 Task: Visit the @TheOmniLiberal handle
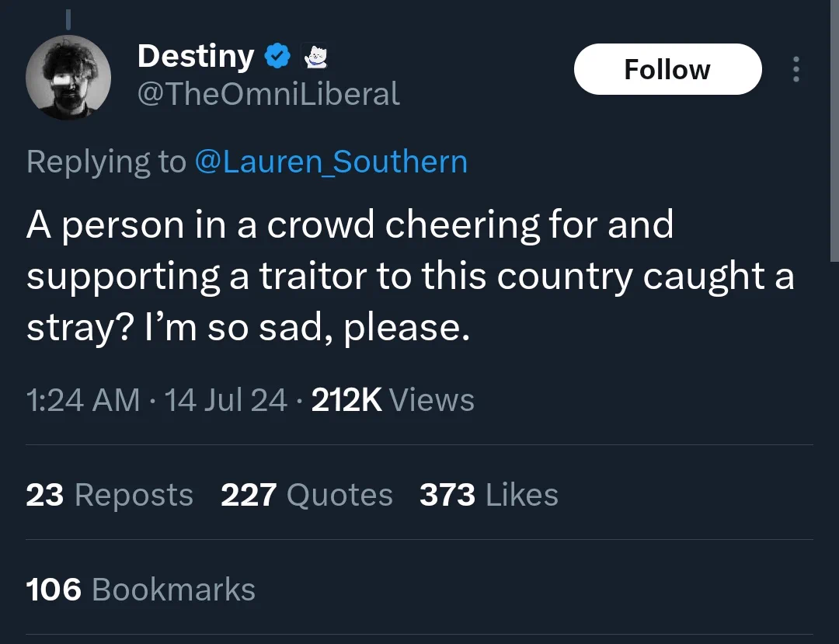point(269,94)
